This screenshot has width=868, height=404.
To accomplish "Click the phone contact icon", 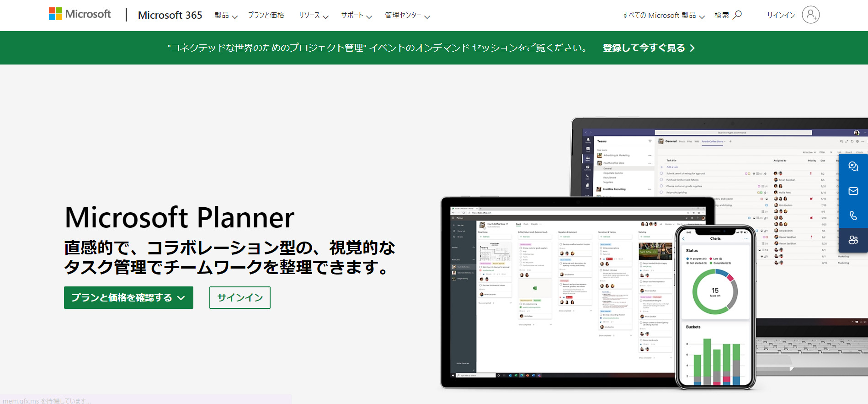I will 853,215.
